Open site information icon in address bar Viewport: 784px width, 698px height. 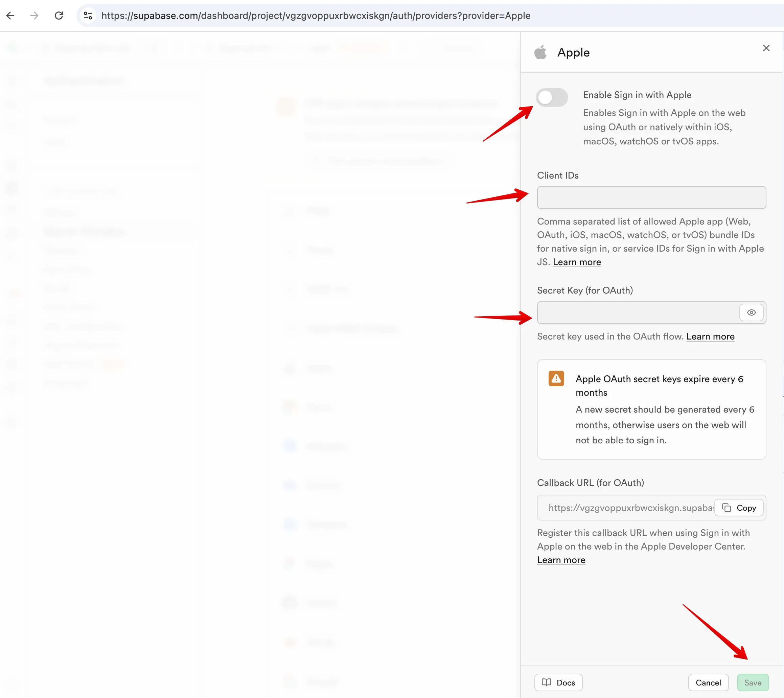88,16
